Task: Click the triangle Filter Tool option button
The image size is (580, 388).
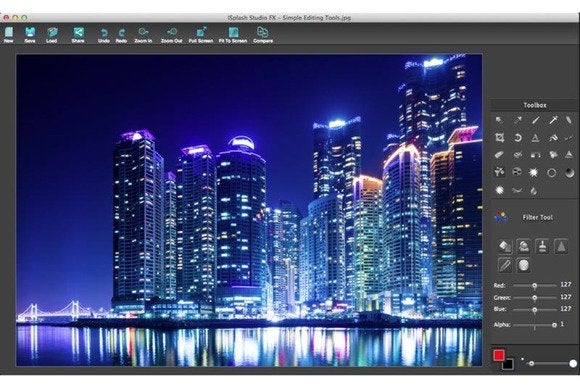Action: 561,246
